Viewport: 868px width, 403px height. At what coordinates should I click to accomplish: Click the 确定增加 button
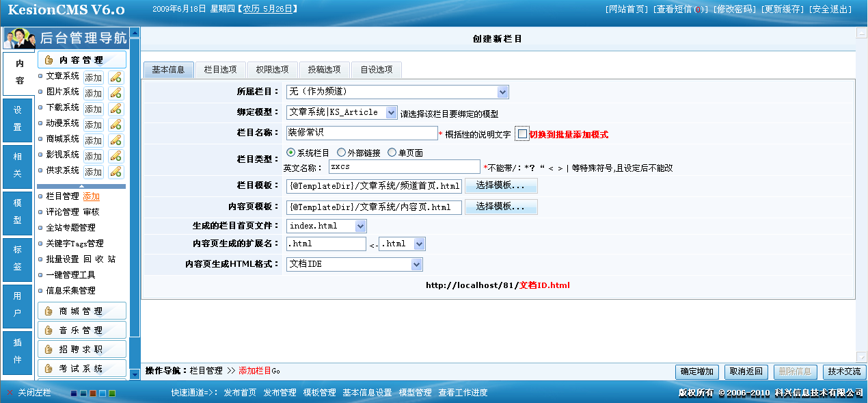tap(697, 372)
